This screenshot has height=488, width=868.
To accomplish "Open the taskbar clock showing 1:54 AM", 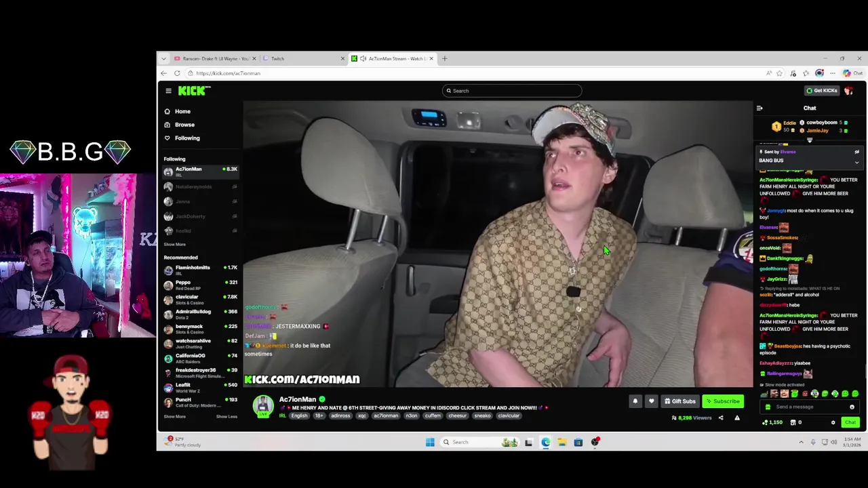I will coord(852,442).
